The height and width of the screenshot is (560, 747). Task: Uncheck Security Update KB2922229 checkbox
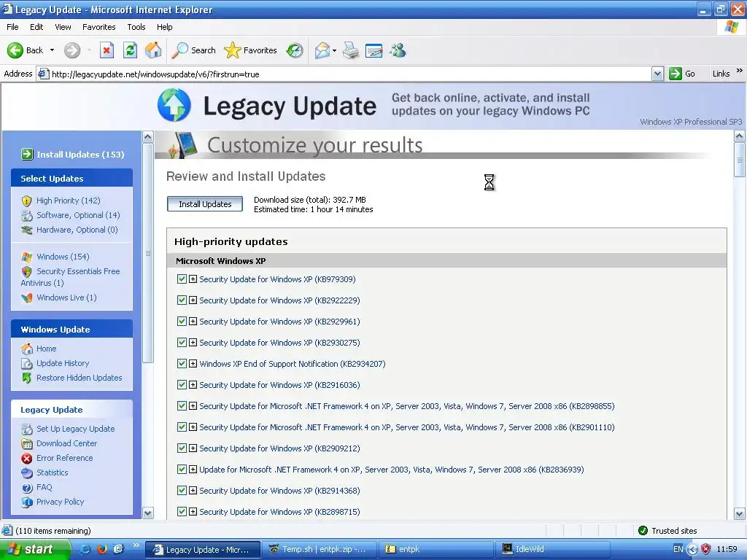pyautogui.click(x=182, y=300)
